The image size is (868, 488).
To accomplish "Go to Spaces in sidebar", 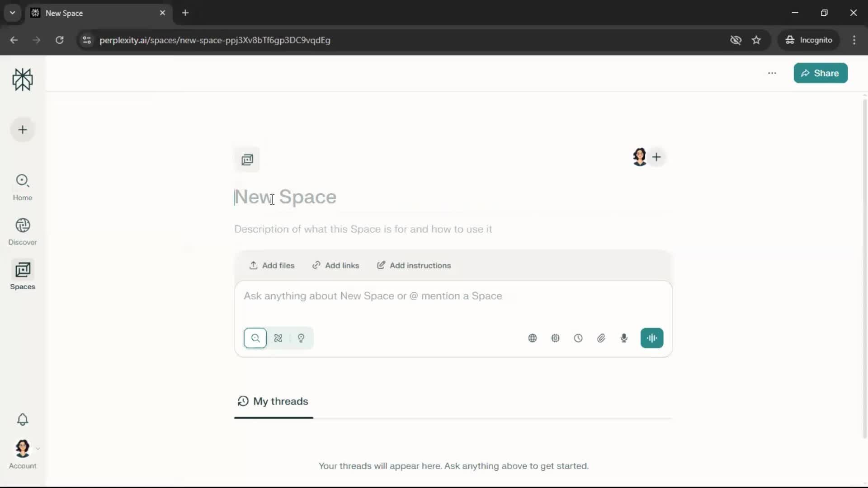I will coord(23,275).
